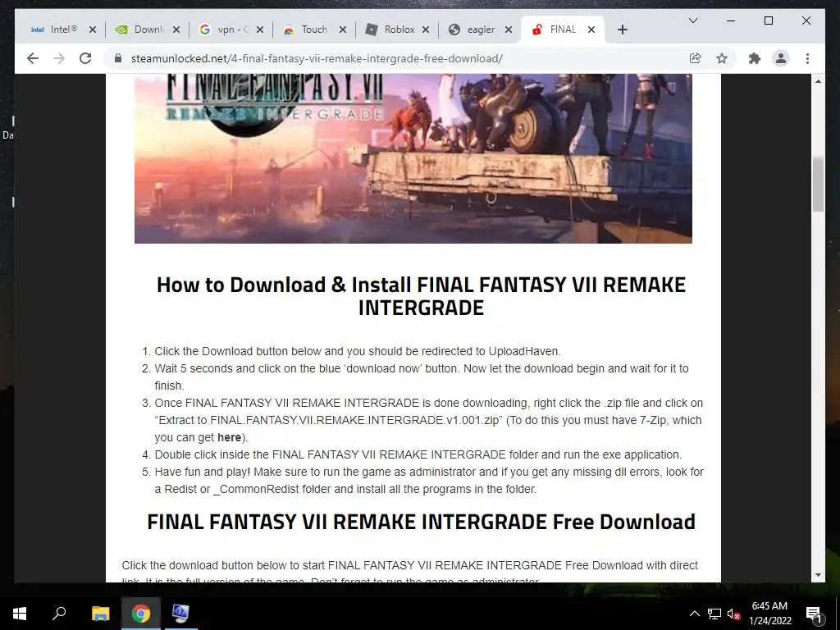
Task: Click the 'FINAL FANTASY VII REMAKE INTERGRADE Free Download' heading
Action: [x=421, y=522]
